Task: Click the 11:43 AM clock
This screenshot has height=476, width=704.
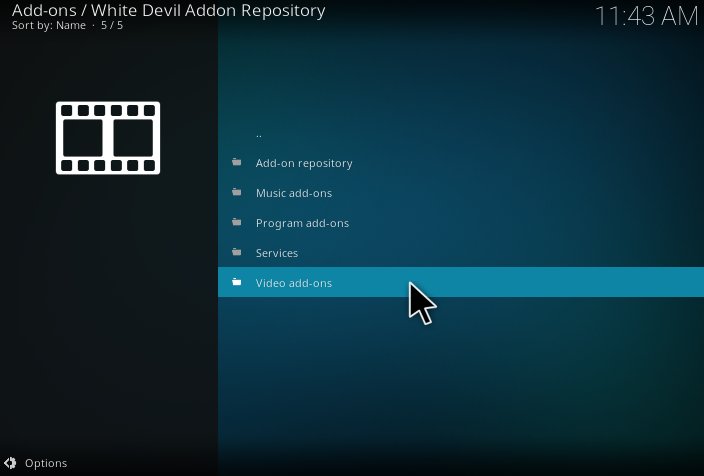Action: click(x=647, y=16)
